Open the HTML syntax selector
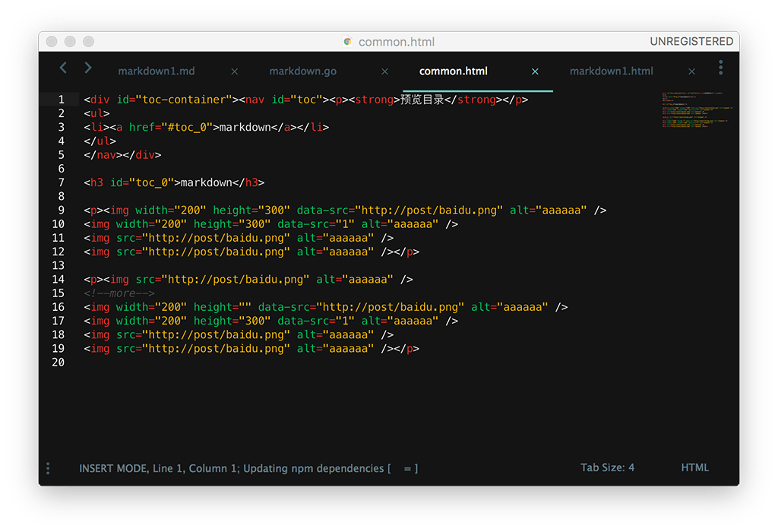The height and width of the screenshot is (532, 778). (694, 468)
